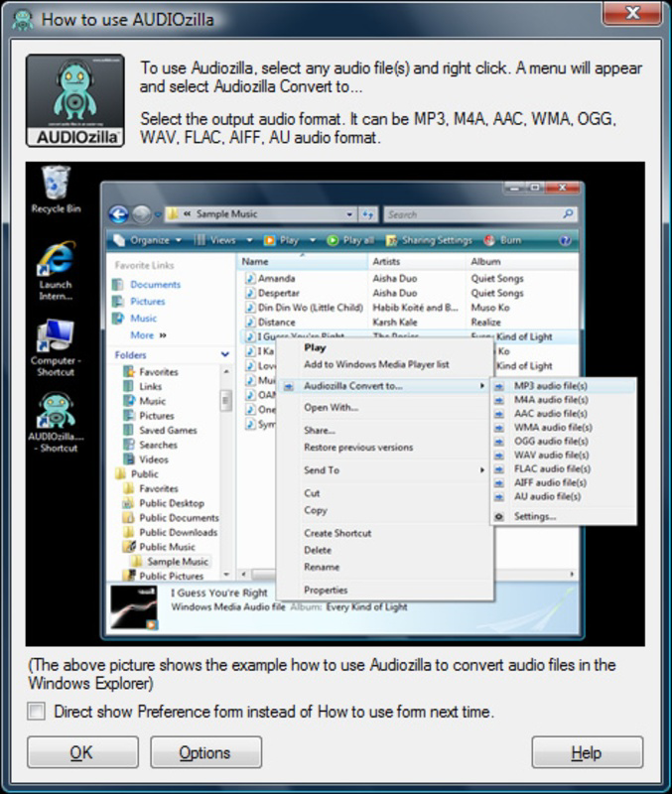Screen dimensions: 672x794
Task: Click the Burn toolbar item
Action: (503, 240)
